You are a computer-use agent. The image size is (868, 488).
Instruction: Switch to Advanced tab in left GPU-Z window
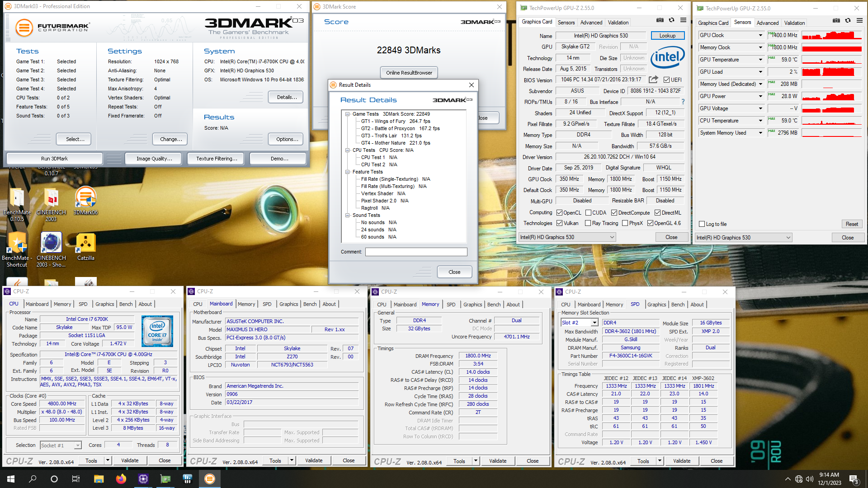[591, 22]
